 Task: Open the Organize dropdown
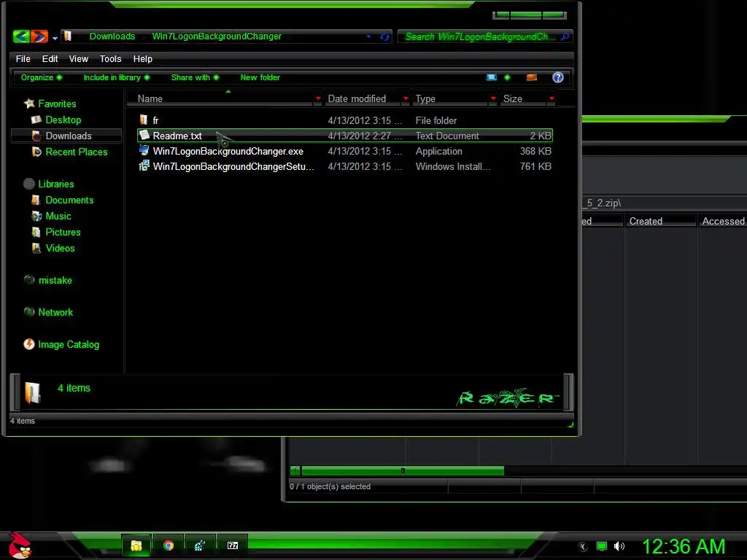tap(42, 77)
